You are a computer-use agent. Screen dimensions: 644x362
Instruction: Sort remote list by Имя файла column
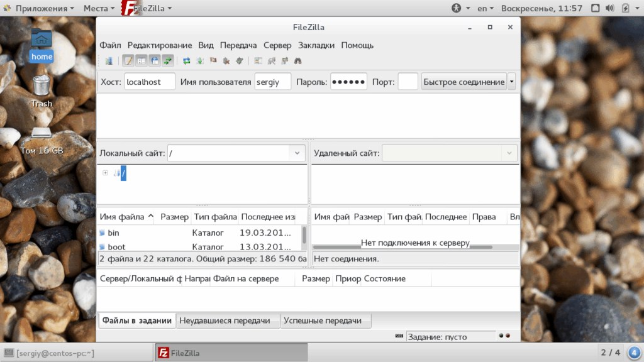(x=331, y=217)
